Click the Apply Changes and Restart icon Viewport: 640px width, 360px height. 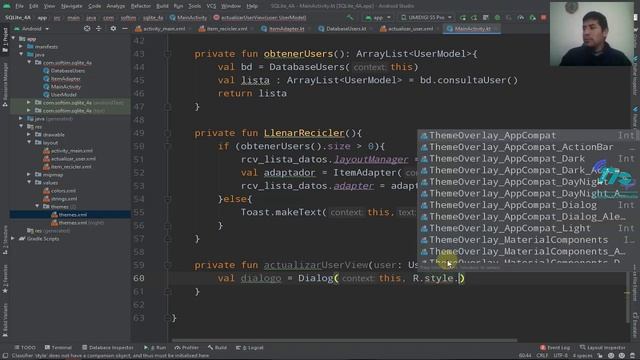click(474, 18)
